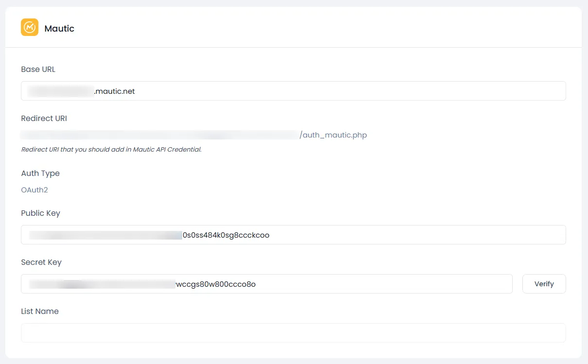The image size is (588, 364).
Task: Click the blurred subdomain in Base URL field
Action: click(61, 91)
